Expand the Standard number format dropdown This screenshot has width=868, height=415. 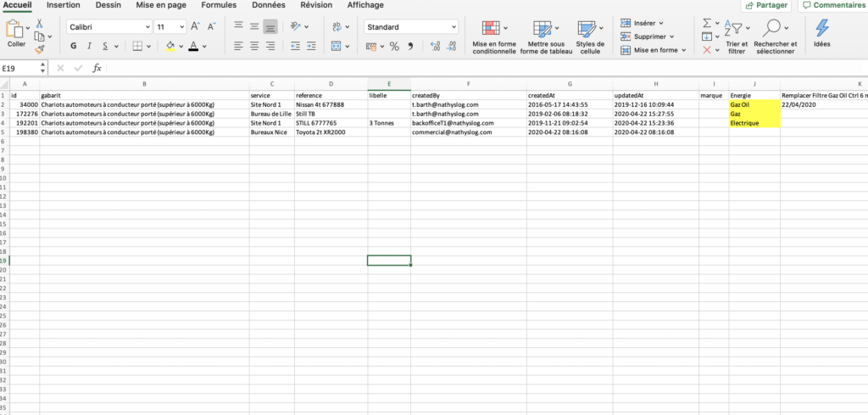click(410, 26)
